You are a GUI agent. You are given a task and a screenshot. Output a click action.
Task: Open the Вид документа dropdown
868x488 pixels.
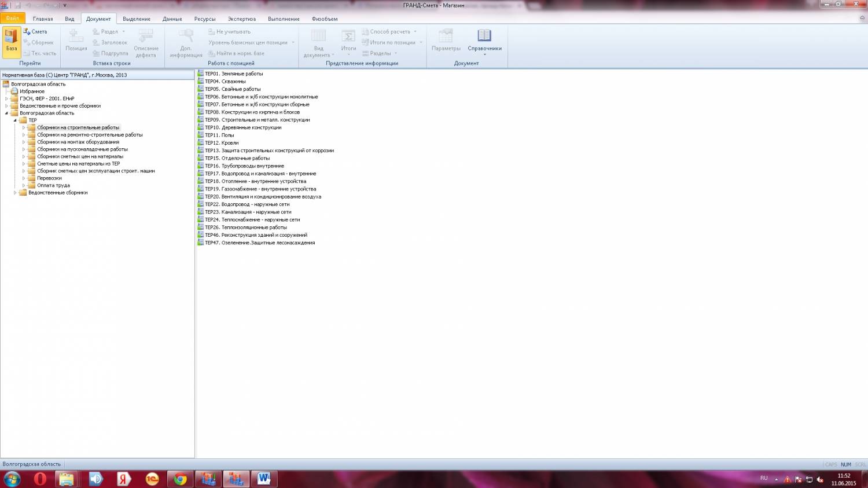318,43
